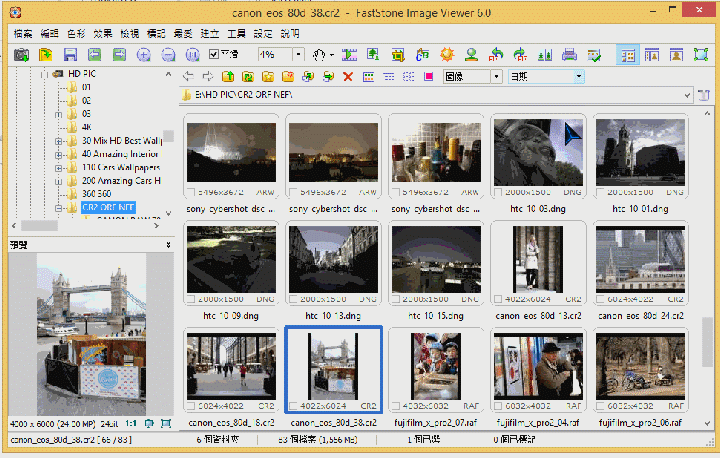Click the Print icon
720x458 pixels.
pos(569,55)
